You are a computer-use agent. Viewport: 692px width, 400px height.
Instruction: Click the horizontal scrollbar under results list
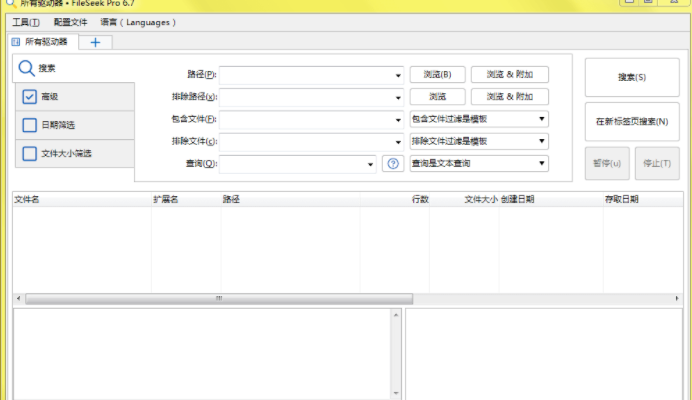218,298
